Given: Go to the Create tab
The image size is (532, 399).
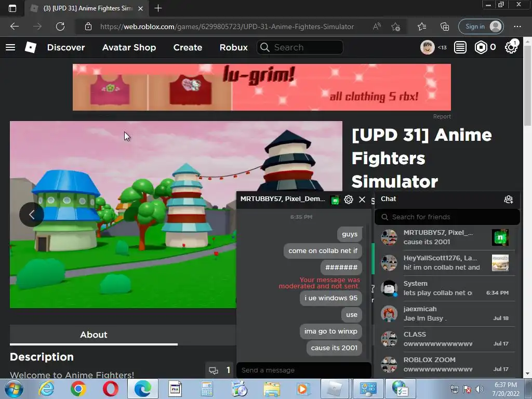Looking at the screenshot, I should pos(188,47).
